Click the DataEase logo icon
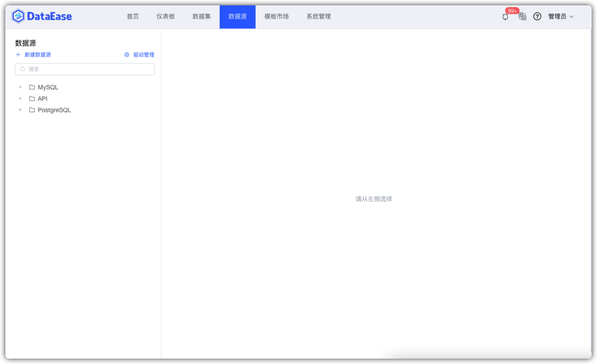The image size is (597, 364). [18, 16]
